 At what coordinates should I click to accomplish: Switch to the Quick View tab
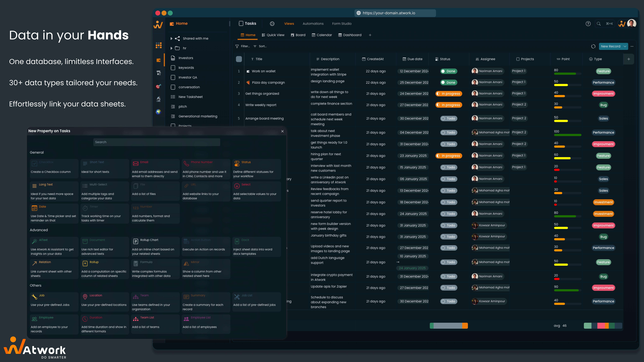point(273,35)
